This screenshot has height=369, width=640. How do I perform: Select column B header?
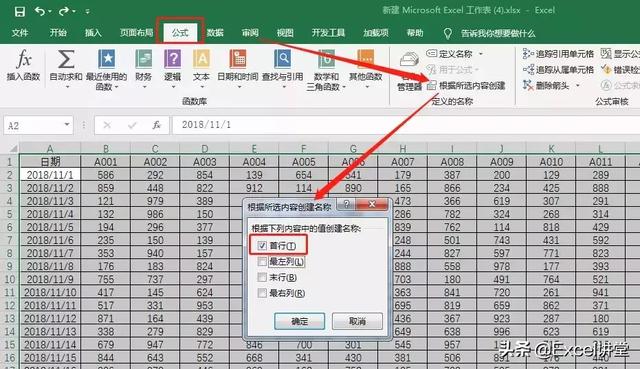(x=106, y=149)
